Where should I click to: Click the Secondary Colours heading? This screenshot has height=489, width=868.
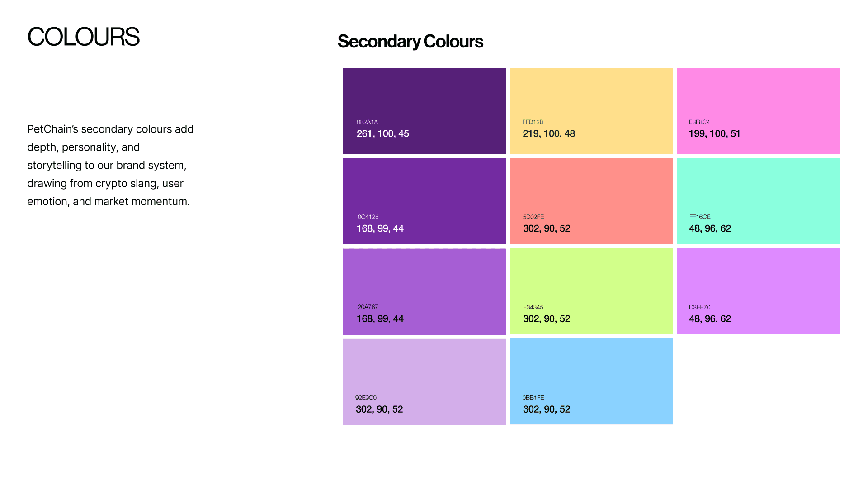410,41
